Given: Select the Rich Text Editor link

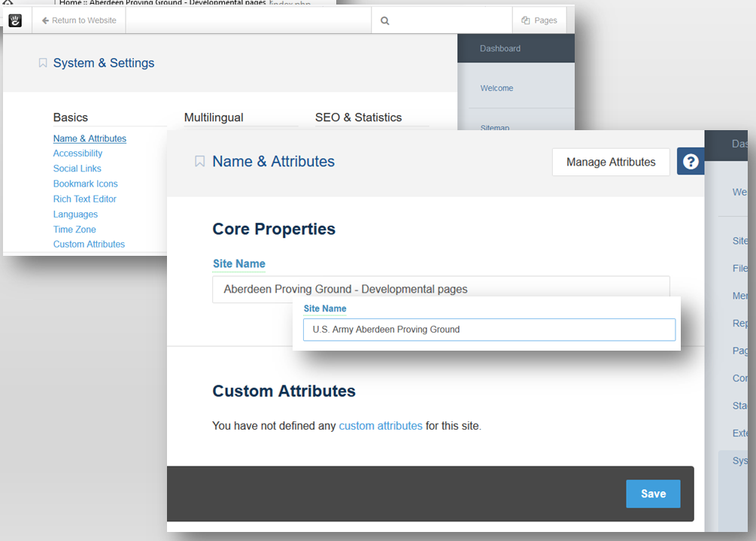Looking at the screenshot, I should (x=85, y=199).
